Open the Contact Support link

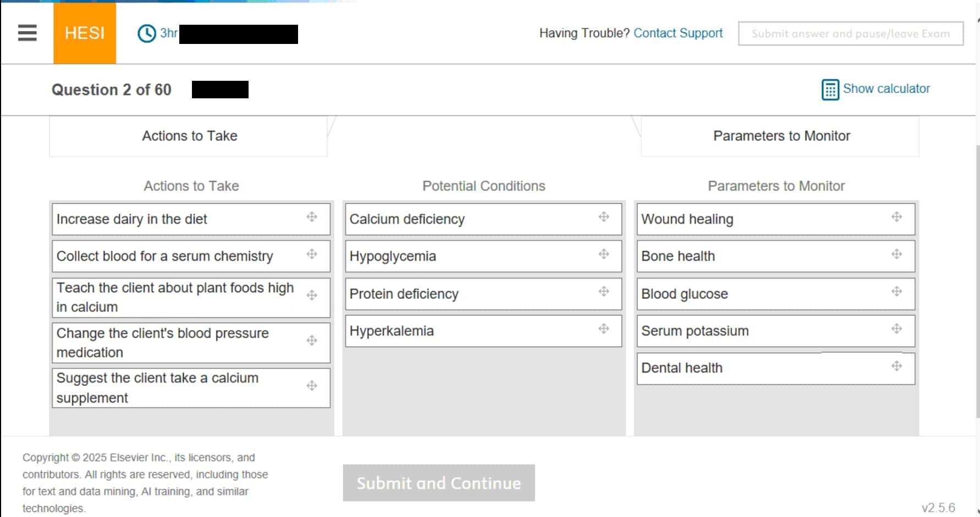point(678,33)
